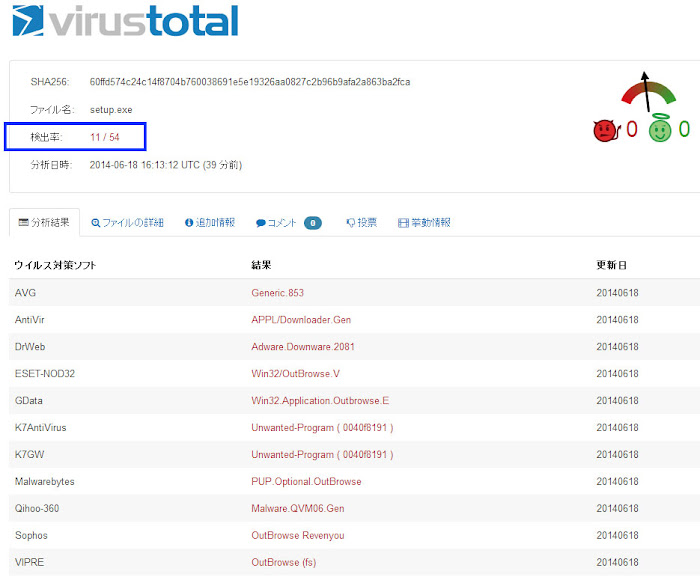Click the ファイル名: field label
Screen dimensions: 700x577
[x=52, y=110]
